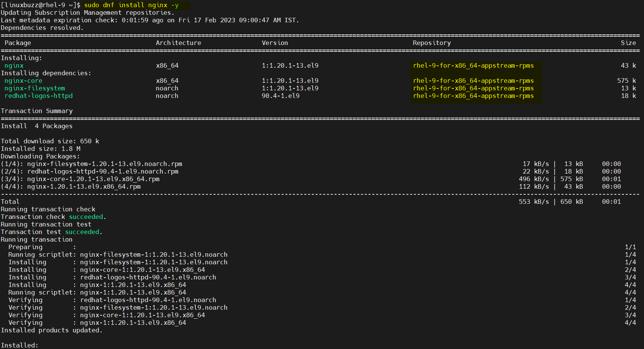
Task: Click version '90.4-1.el9' in the table
Action: point(281,96)
